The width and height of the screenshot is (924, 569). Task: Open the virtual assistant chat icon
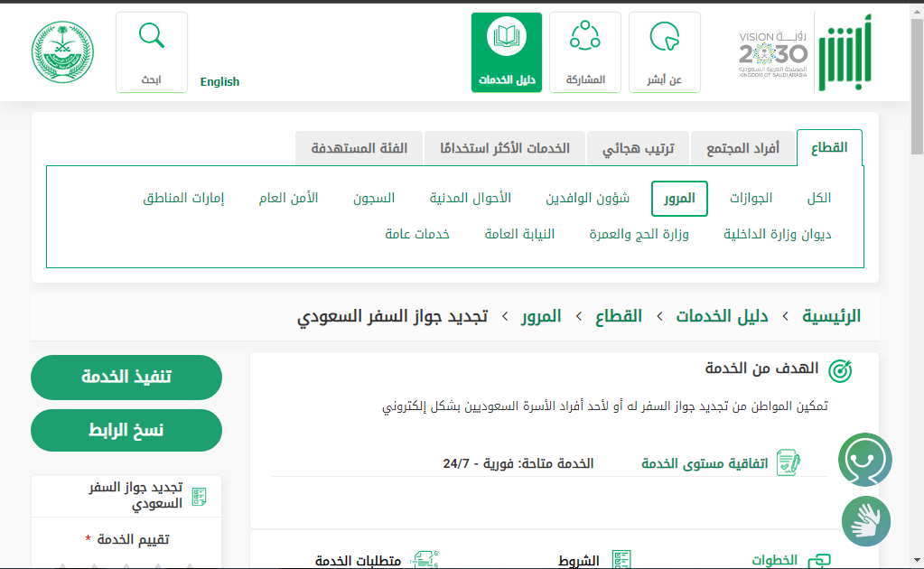coord(865,460)
